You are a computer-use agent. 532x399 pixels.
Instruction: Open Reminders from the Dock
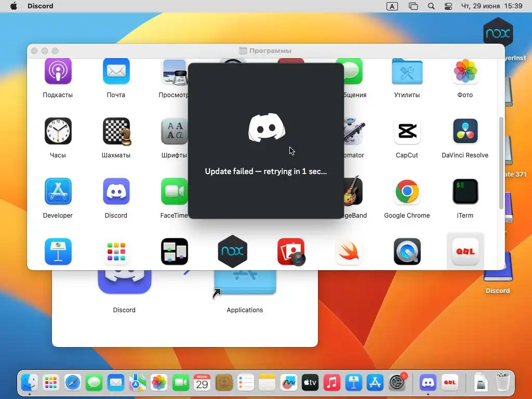245,383
